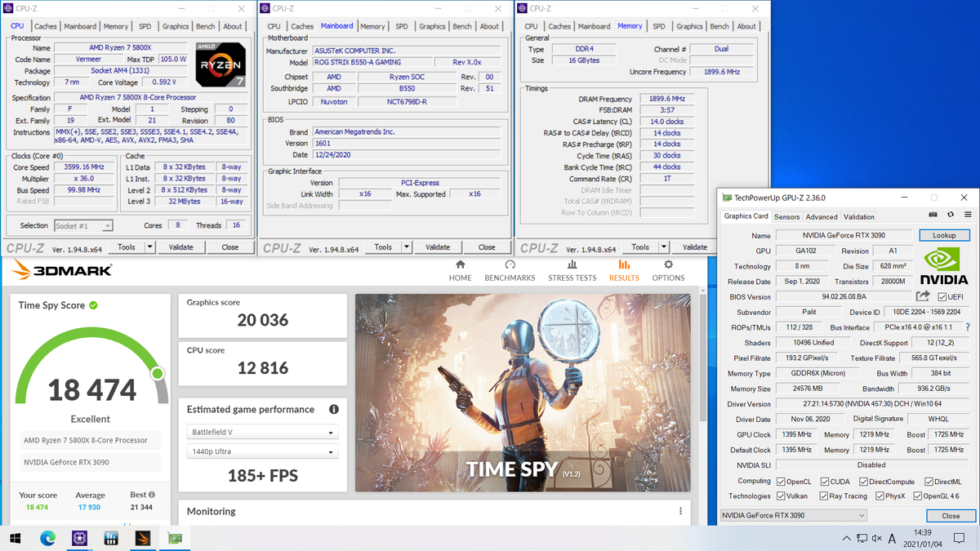Click the Average score value 17 930
Image resolution: width=980 pixels, height=551 pixels.
tap(89, 507)
